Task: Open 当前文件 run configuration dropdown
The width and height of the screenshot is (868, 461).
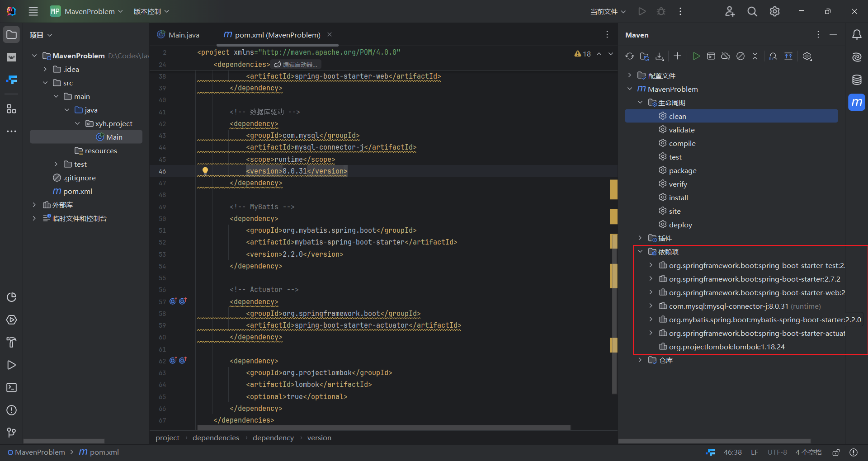Action: (608, 11)
